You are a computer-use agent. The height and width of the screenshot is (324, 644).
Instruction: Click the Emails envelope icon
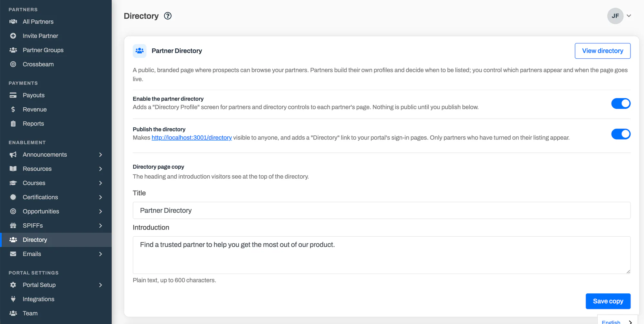[13, 254]
